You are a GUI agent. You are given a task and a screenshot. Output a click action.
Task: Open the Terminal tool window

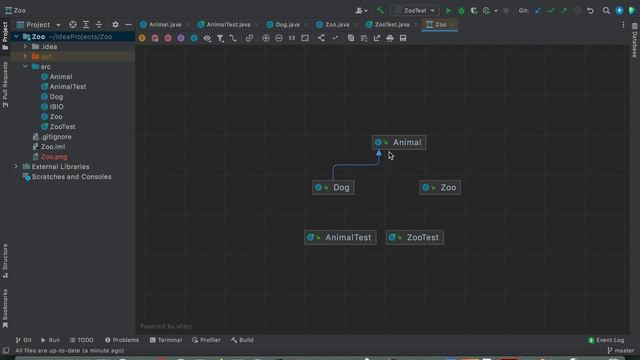pyautogui.click(x=166, y=340)
